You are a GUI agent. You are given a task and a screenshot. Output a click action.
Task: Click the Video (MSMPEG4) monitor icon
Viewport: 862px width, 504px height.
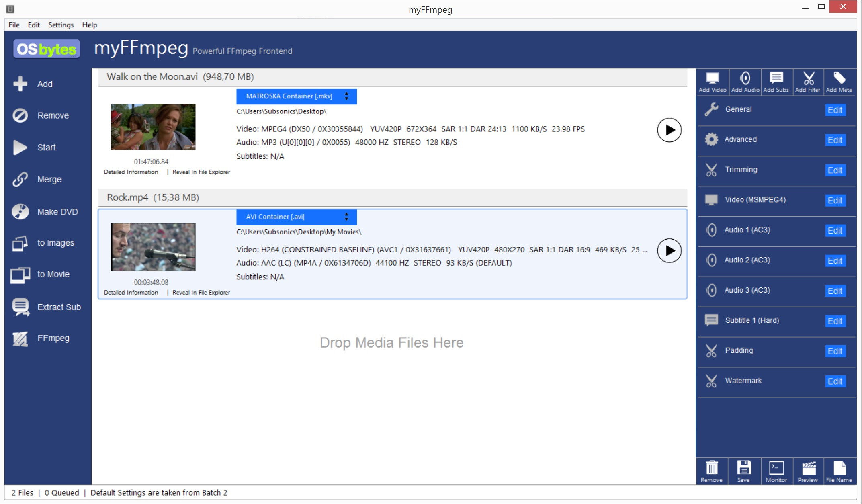[711, 200]
